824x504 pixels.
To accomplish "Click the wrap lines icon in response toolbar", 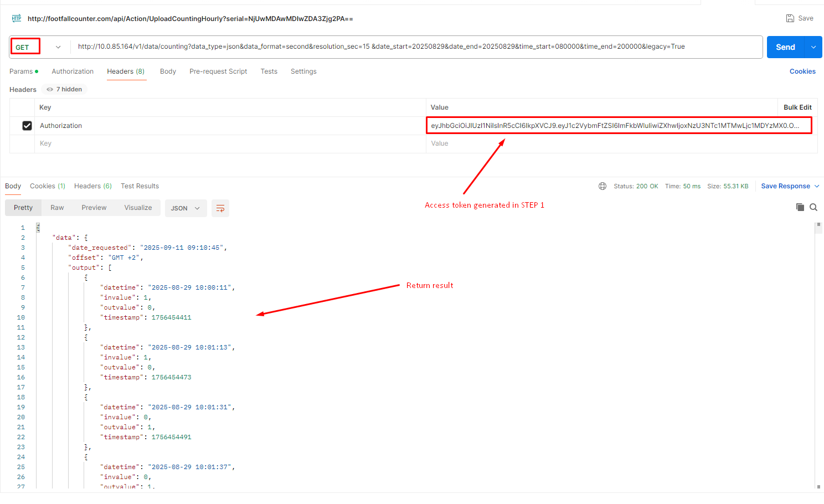I will [x=220, y=208].
